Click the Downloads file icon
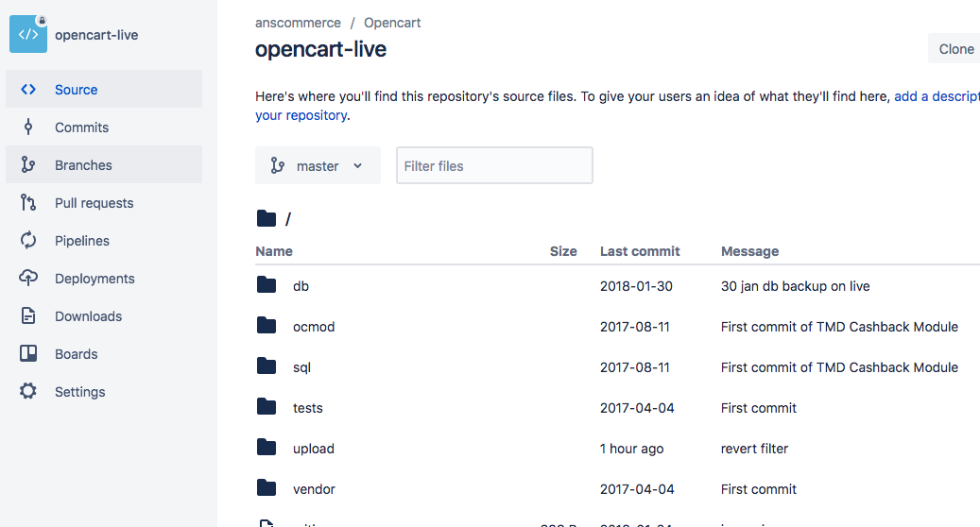980x527 pixels. pyautogui.click(x=28, y=316)
